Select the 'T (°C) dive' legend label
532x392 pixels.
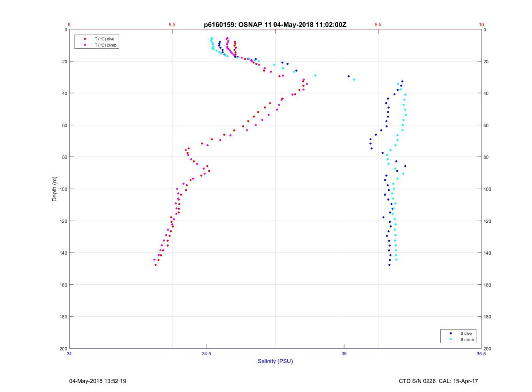(x=104, y=39)
